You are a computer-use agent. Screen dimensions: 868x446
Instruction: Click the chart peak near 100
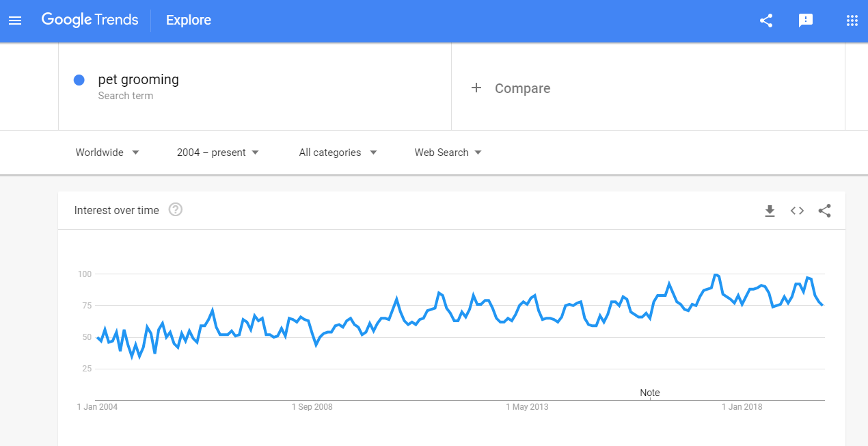point(716,275)
